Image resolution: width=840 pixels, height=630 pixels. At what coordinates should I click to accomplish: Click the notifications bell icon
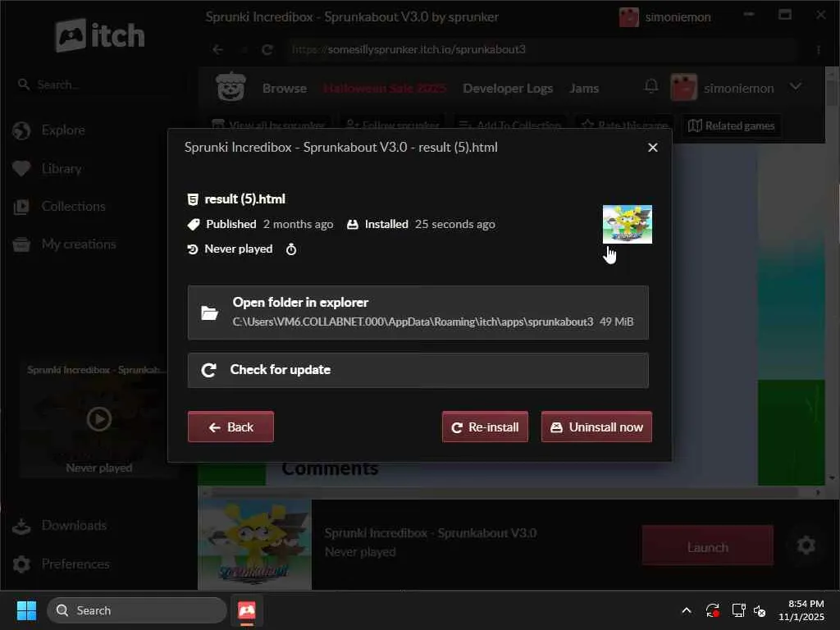click(x=651, y=86)
